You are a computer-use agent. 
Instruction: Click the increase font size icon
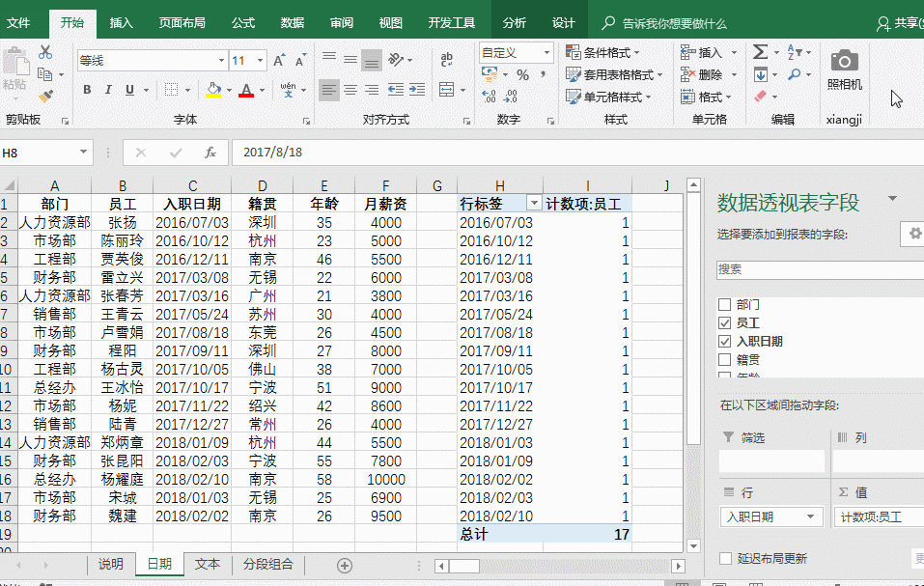(x=279, y=61)
